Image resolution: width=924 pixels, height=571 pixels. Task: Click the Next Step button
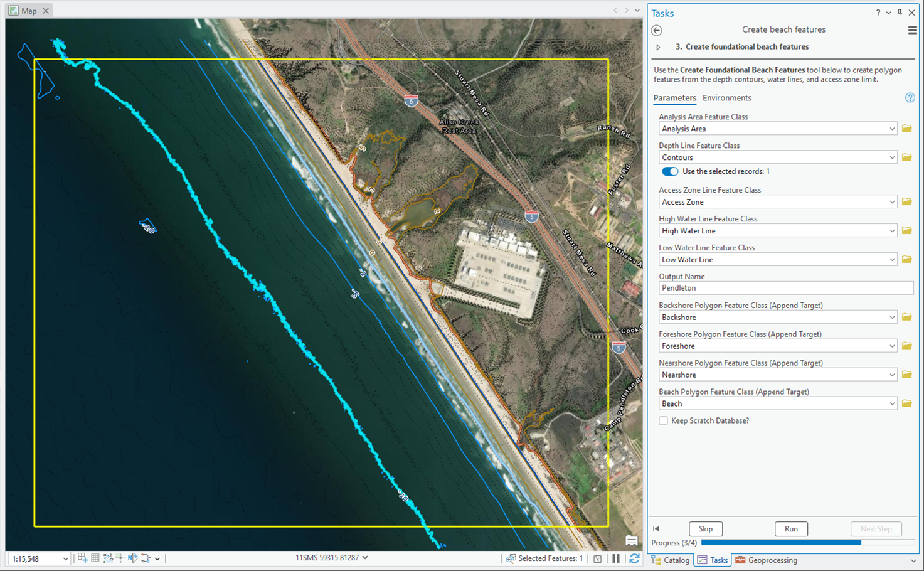point(876,529)
